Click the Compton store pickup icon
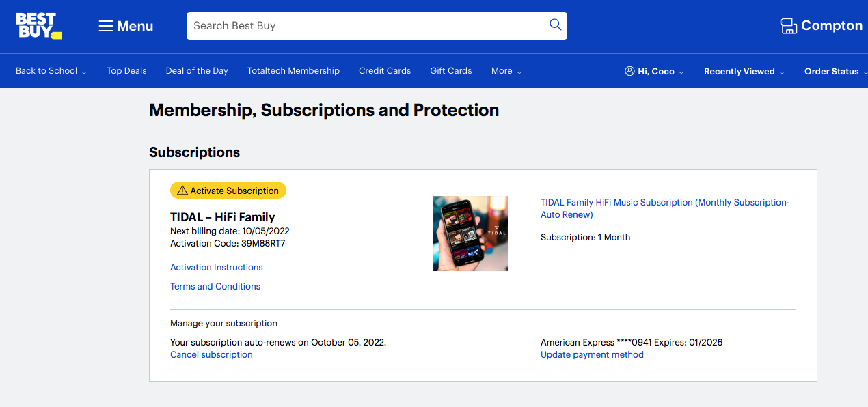868x407 pixels. click(789, 25)
